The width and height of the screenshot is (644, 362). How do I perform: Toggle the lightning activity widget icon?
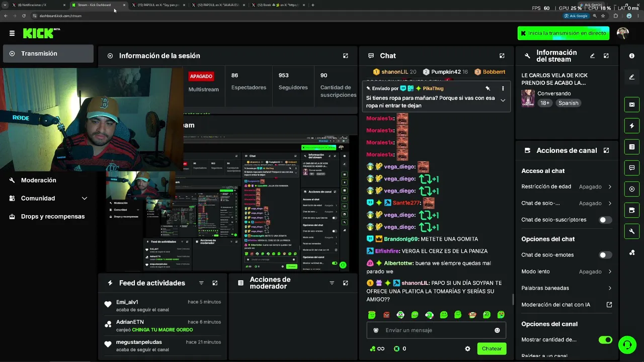pos(632,126)
